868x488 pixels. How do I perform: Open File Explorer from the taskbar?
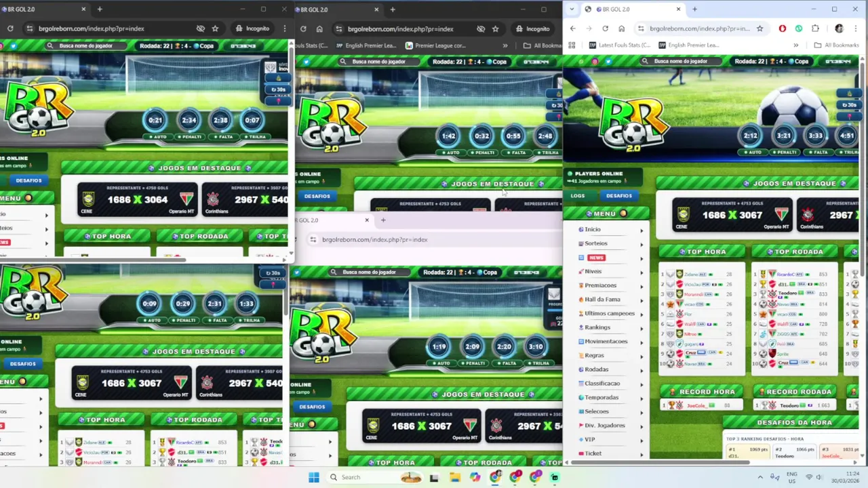point(455,477)
